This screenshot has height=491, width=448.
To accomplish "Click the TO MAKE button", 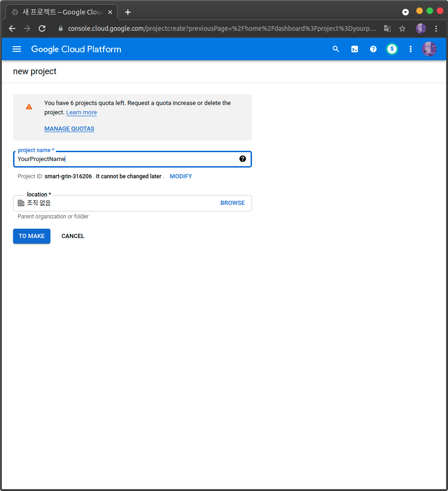I will point(32,236).
